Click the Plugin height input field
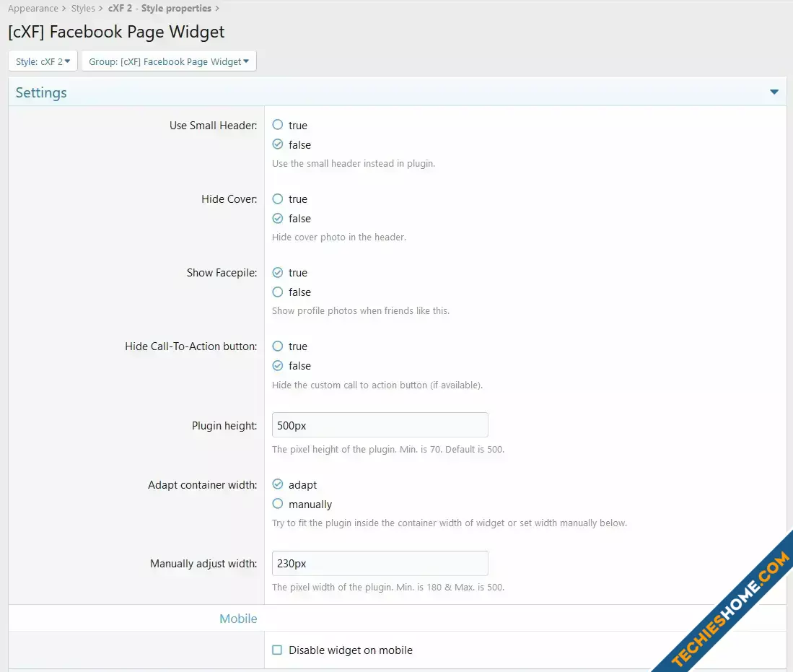The image size is (793, 672). 380,425
